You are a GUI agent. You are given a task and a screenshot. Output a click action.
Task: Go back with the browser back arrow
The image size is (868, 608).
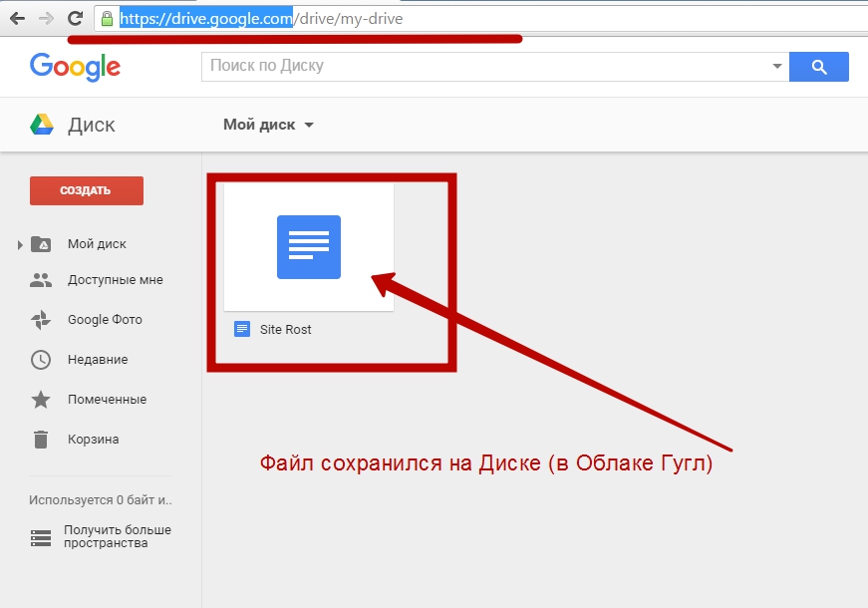pyautogui.click(x=18, y=19)
